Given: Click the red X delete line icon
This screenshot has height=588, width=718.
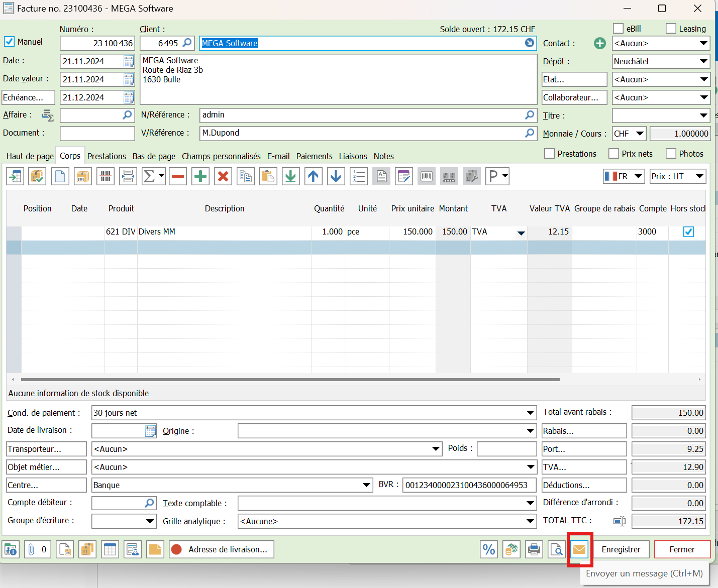Looking at the screenshot, I should coord(223,176).
